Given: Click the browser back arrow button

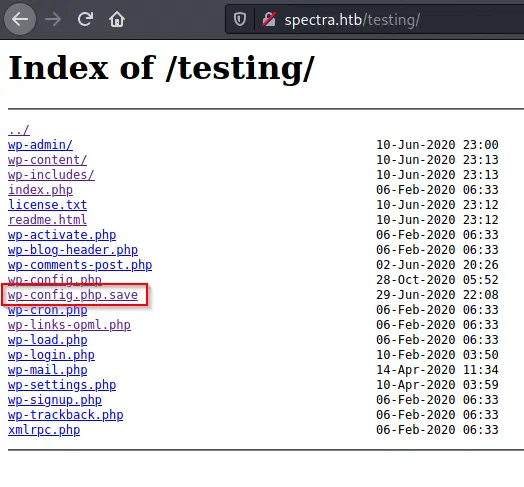Looking at the screenshot, I should point(20,19).
